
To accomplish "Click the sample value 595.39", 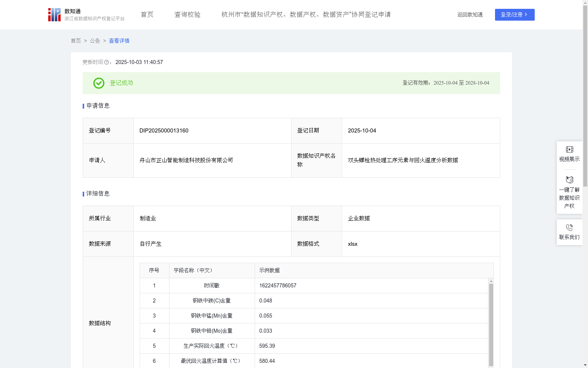I will [x=267, y=346].
